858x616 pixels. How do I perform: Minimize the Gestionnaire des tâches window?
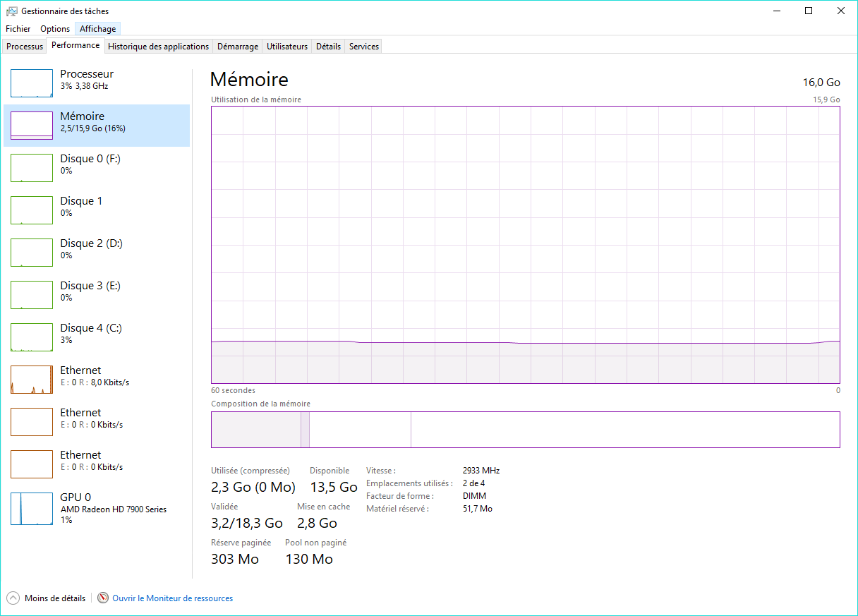776,11
